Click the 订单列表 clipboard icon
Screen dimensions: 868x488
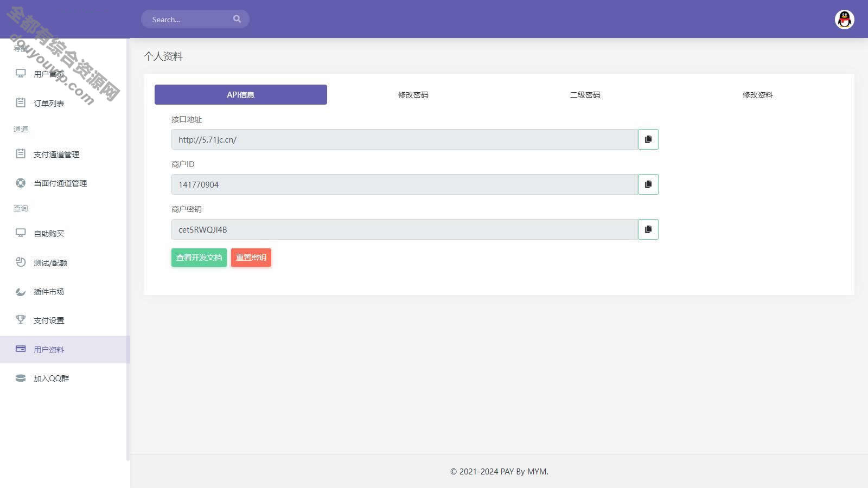[x=21, y=102]
